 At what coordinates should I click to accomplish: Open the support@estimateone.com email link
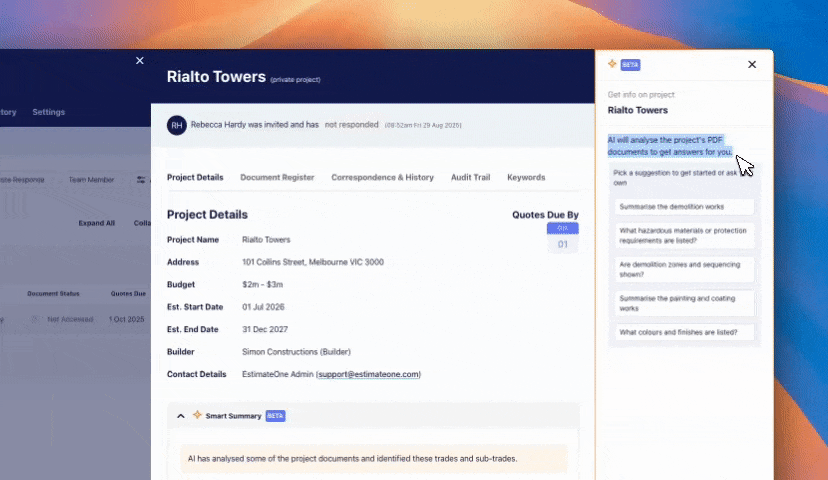368,374
